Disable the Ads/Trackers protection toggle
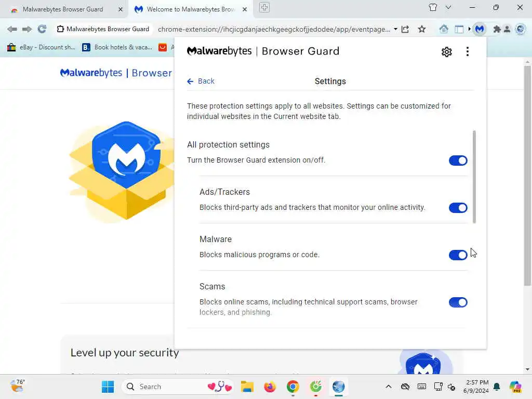 (x=458, y=208)
